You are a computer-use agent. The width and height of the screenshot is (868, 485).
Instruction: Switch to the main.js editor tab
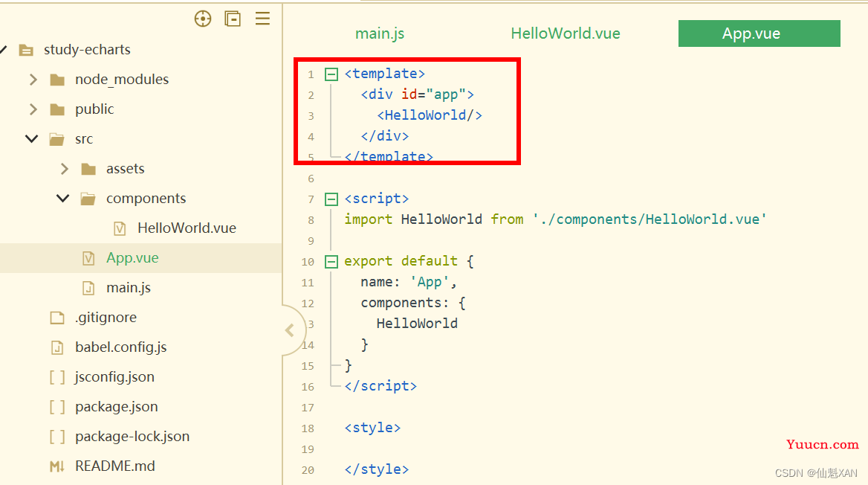tap(380, 33)
